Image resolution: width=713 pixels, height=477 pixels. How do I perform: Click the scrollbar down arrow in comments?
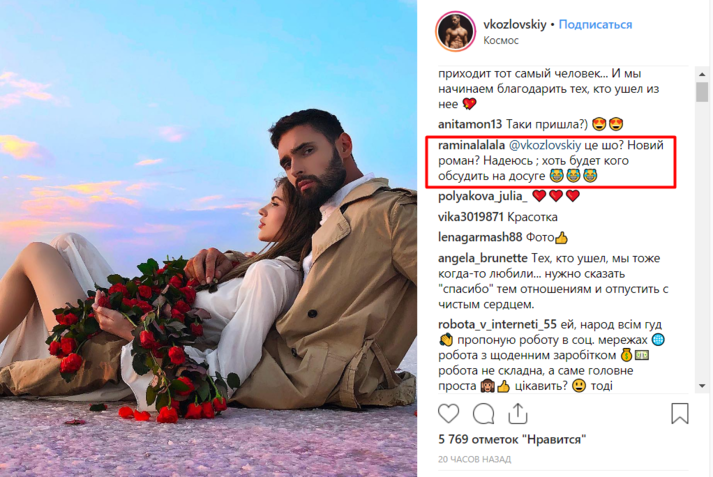702,386
